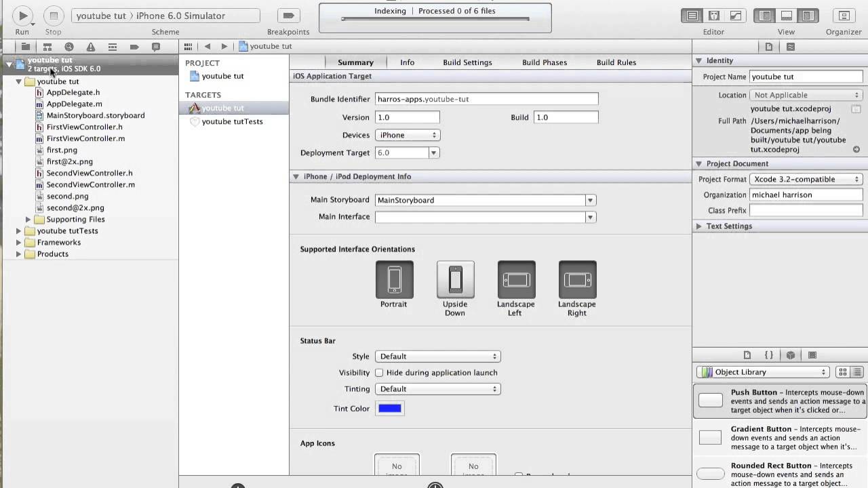Open Project Format dropdown
The height and width of the screenshot is (488, 868).
[806, 180]
